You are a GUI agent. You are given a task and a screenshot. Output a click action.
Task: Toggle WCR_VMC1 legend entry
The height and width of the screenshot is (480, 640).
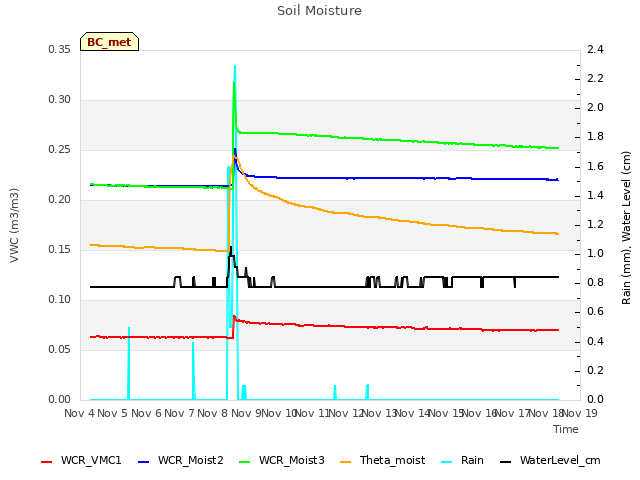[81, 460]
